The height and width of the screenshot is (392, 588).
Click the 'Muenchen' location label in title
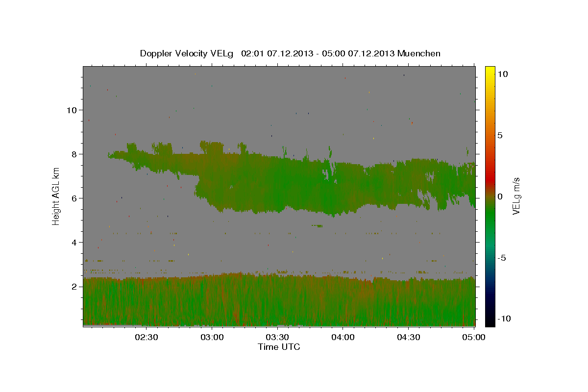click(419, 53)
